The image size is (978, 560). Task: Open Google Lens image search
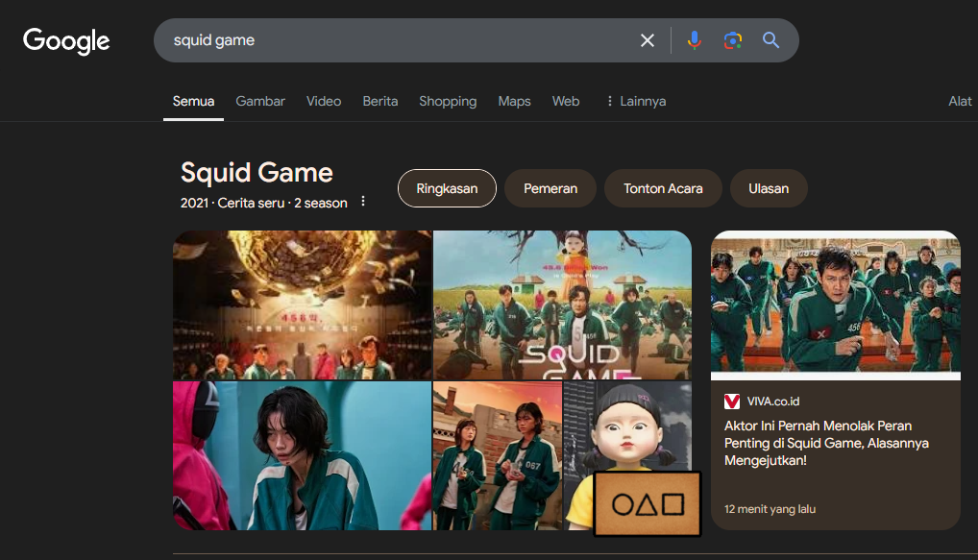coord(733,40)
